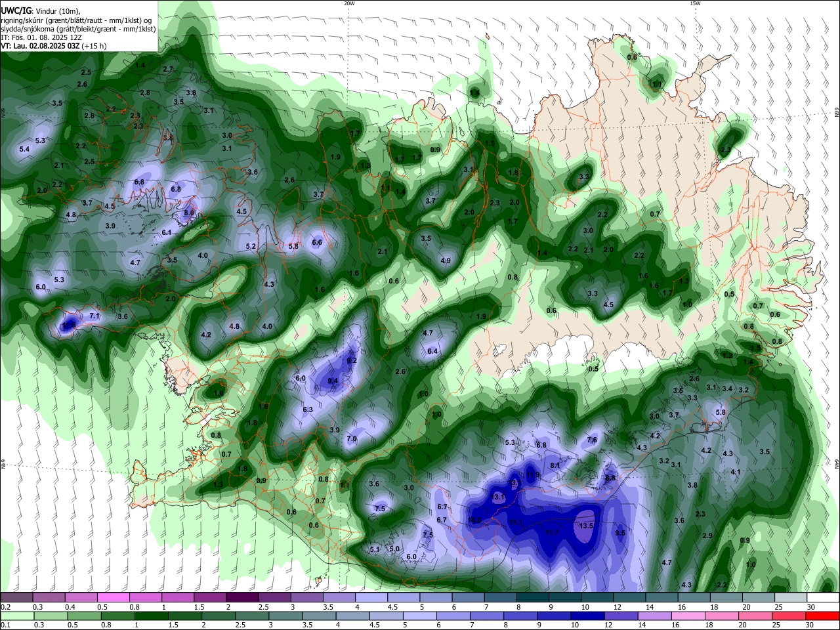
Task: Click the 6.3 precipitation value
Action: point(308,409)
